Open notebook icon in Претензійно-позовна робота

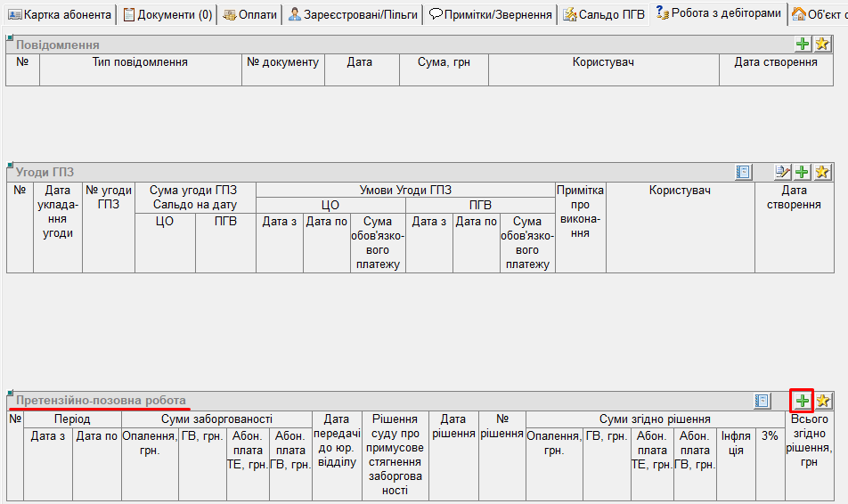coord(762,401)
